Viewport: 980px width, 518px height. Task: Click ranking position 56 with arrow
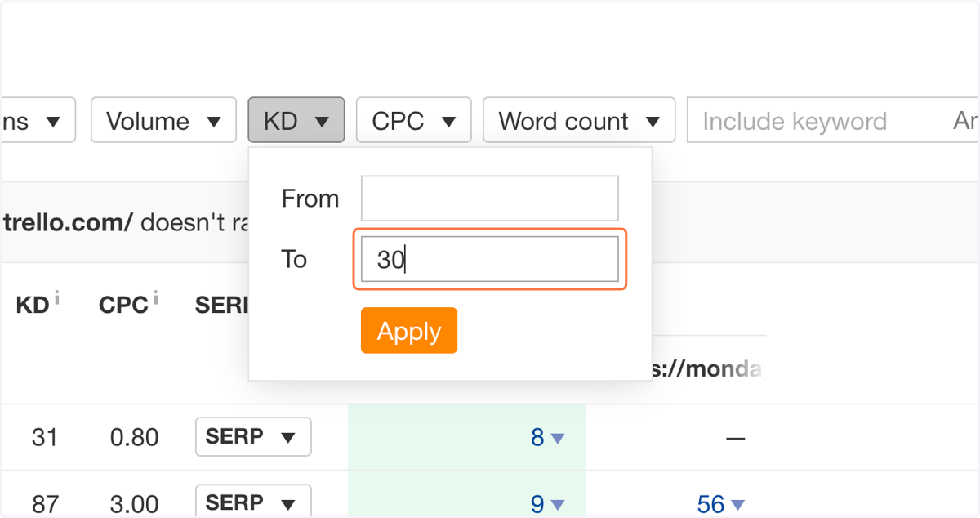point(721,504)
